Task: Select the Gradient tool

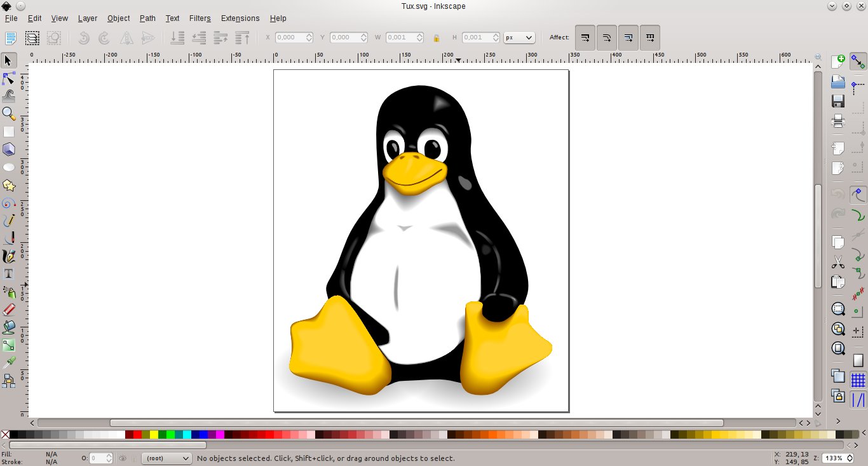Action: (9, 345)
